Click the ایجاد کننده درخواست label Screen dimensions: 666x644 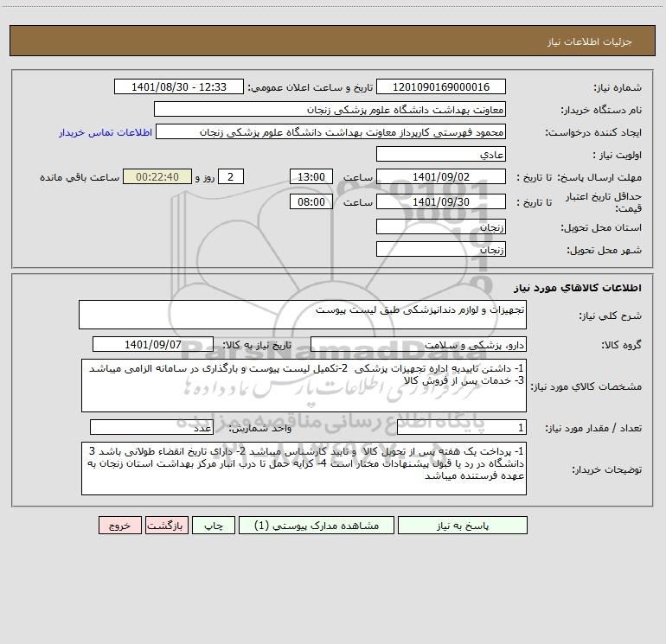pos(593,133)
